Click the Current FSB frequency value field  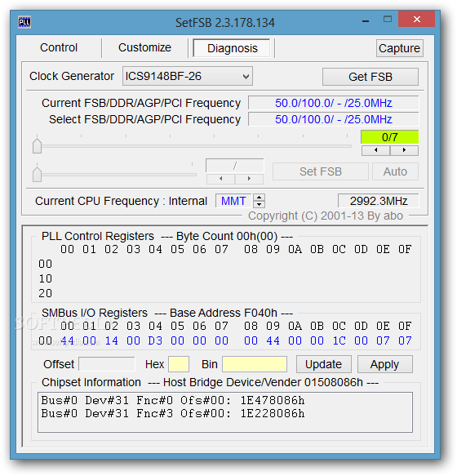(x=334, y=103)
